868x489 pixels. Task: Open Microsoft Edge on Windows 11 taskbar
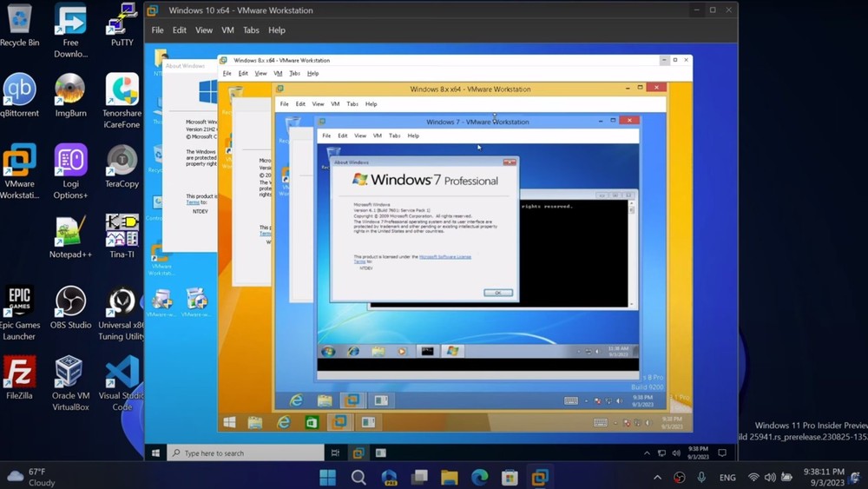[479, 477]
